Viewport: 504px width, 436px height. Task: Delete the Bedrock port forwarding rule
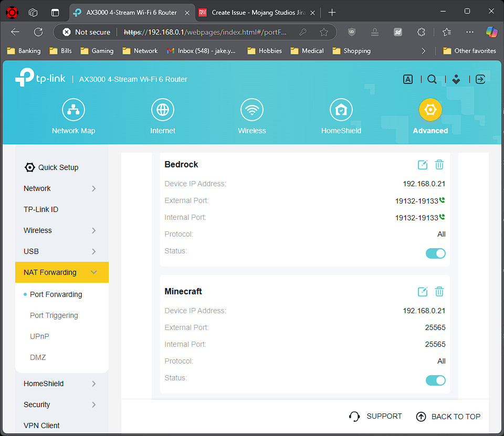(x=439, y=165)
